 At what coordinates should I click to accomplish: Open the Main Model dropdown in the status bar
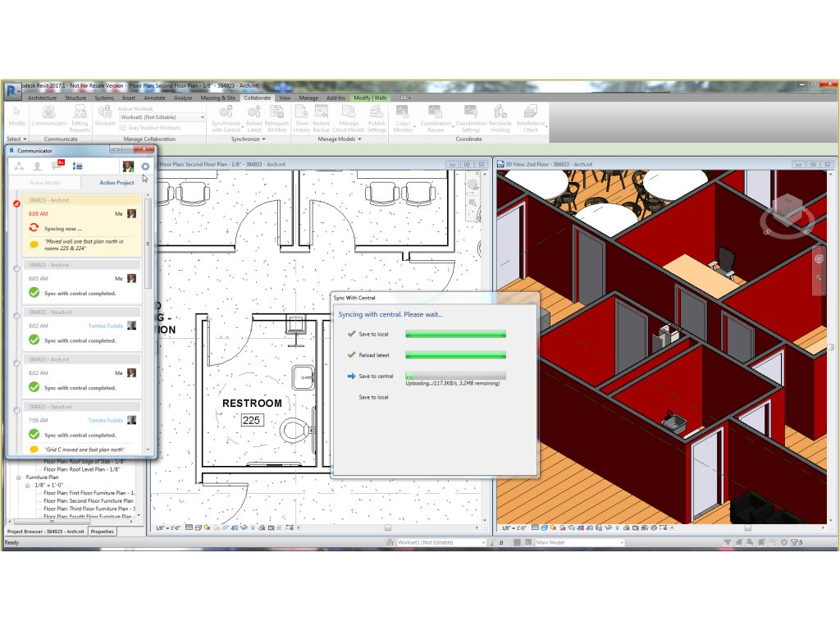tap(580, 542)
